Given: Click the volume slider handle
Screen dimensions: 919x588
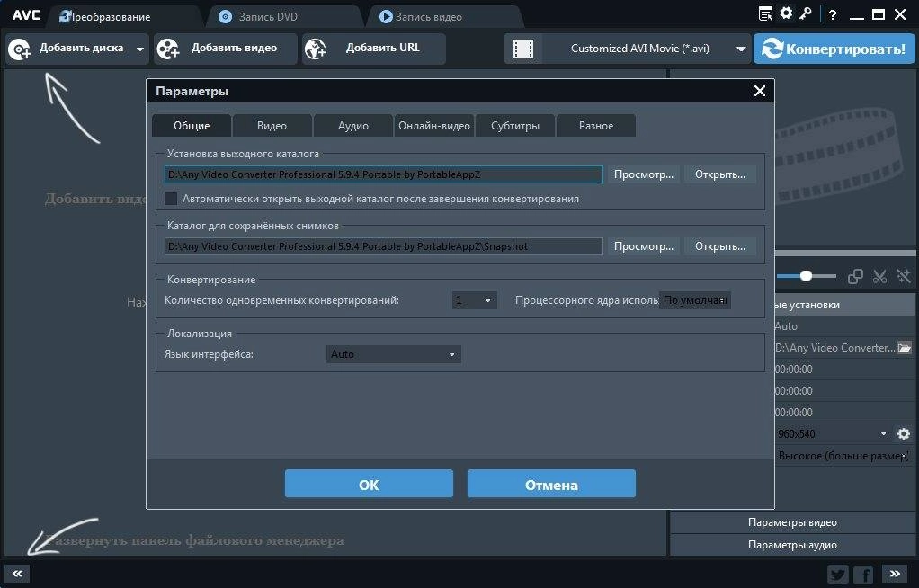Looking at the screenshot, I should coord(807,275).
